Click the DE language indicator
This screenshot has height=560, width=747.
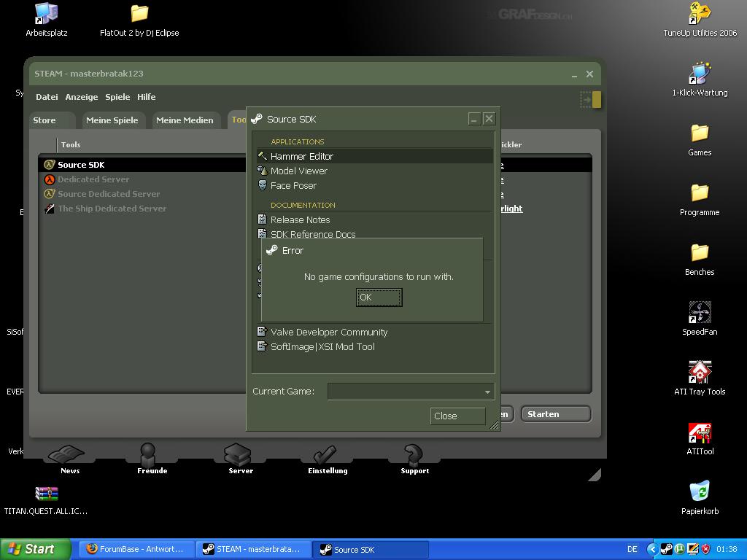point(632,549)
